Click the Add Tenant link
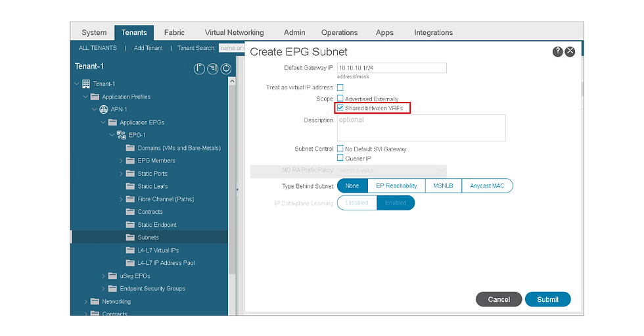 tap(149, 48)
